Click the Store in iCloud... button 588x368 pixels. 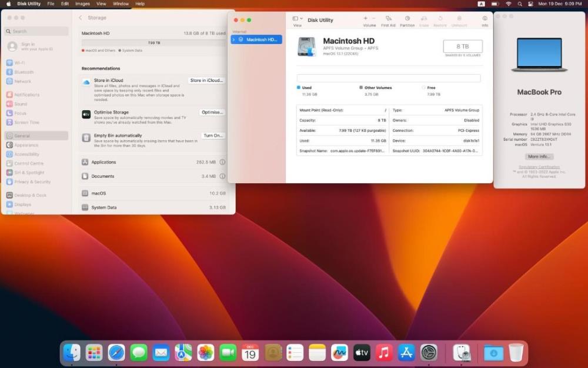[x=206, y=80]
